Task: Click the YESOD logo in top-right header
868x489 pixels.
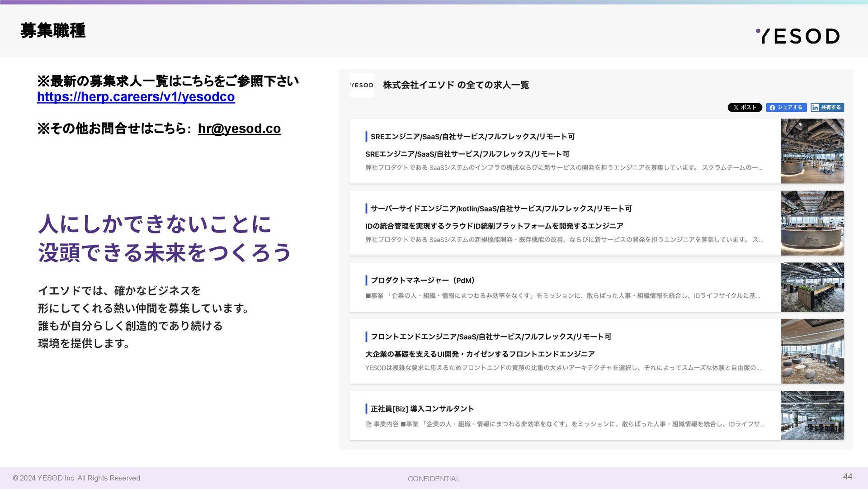Action: 797,36
